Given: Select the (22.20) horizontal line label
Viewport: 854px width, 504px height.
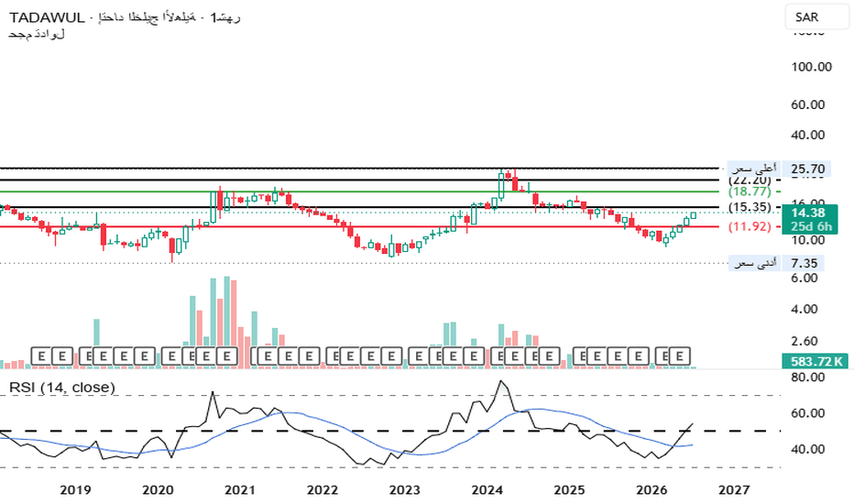Looking at the screenshot, I should pos(750,181).
